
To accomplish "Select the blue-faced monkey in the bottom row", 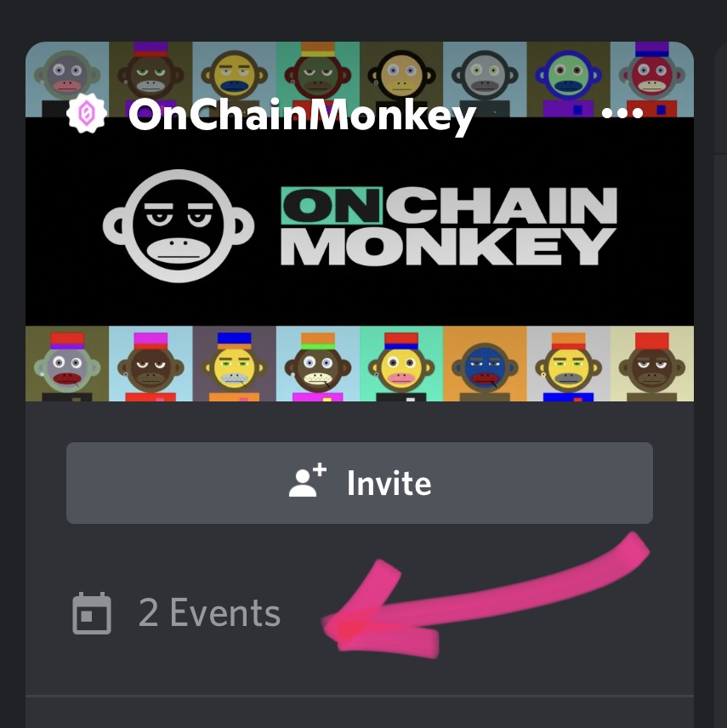I will (x=485, y=363).
